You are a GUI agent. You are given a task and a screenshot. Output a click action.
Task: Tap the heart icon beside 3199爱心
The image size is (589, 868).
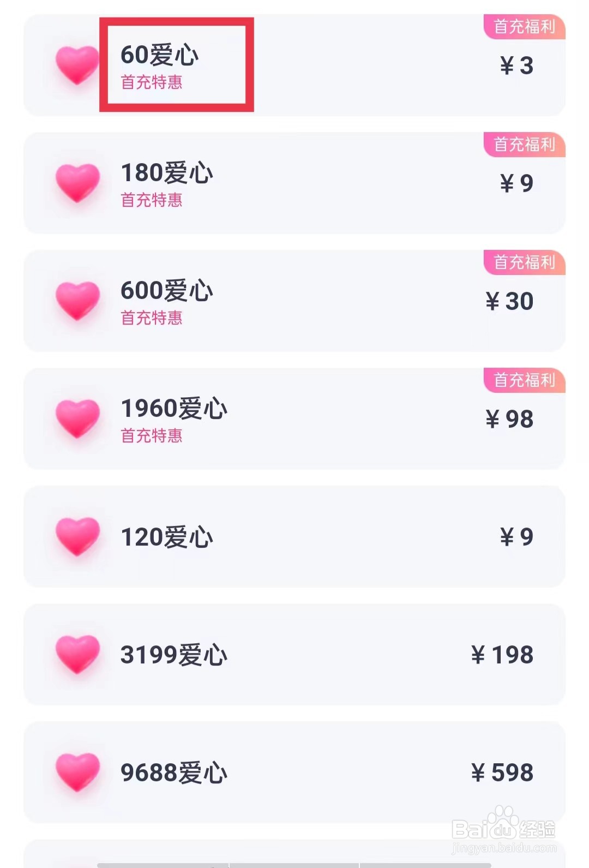coord(77,655)
